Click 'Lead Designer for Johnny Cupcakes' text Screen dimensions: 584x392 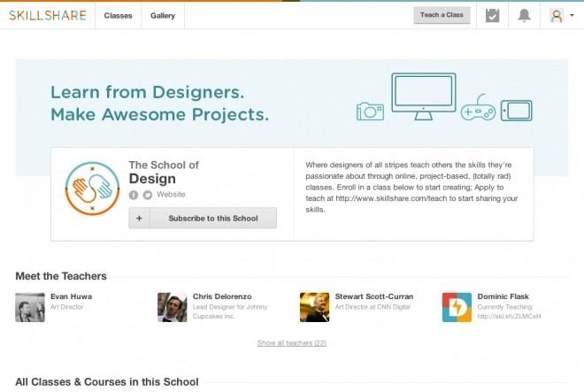[230, 311]
